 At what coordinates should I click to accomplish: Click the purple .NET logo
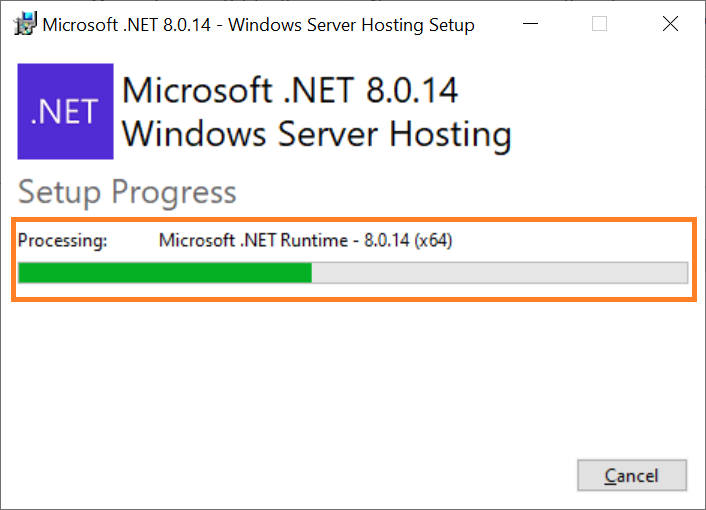click(65, 111)
